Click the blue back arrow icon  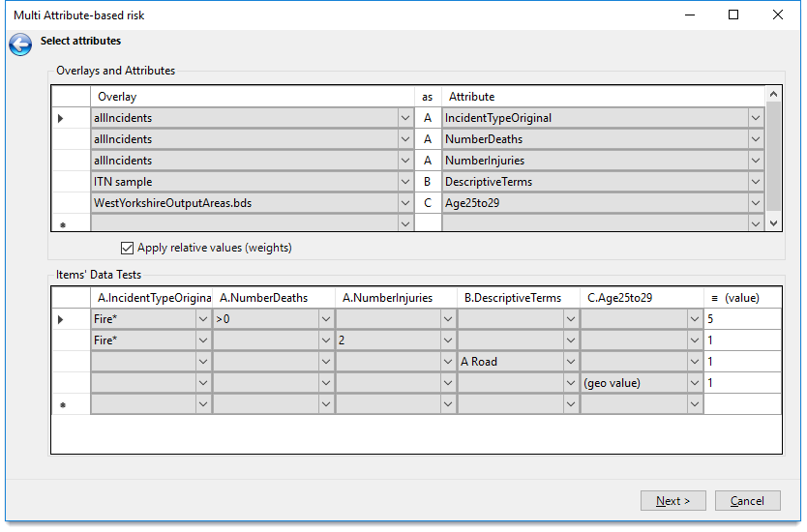click(19, 44)
